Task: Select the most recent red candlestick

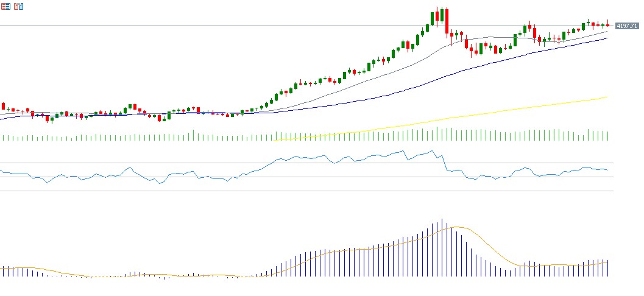Action: [x=607, y=24]
